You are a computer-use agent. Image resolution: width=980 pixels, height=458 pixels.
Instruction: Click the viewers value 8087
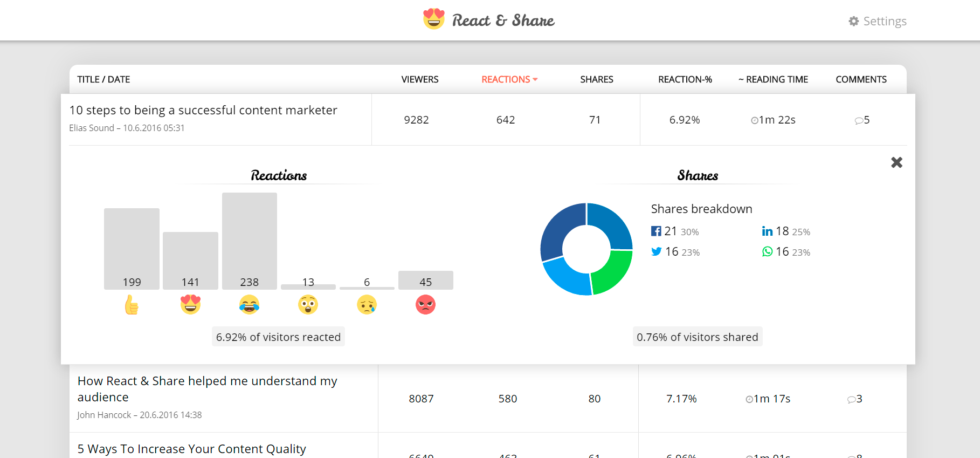tap(421, 399)
